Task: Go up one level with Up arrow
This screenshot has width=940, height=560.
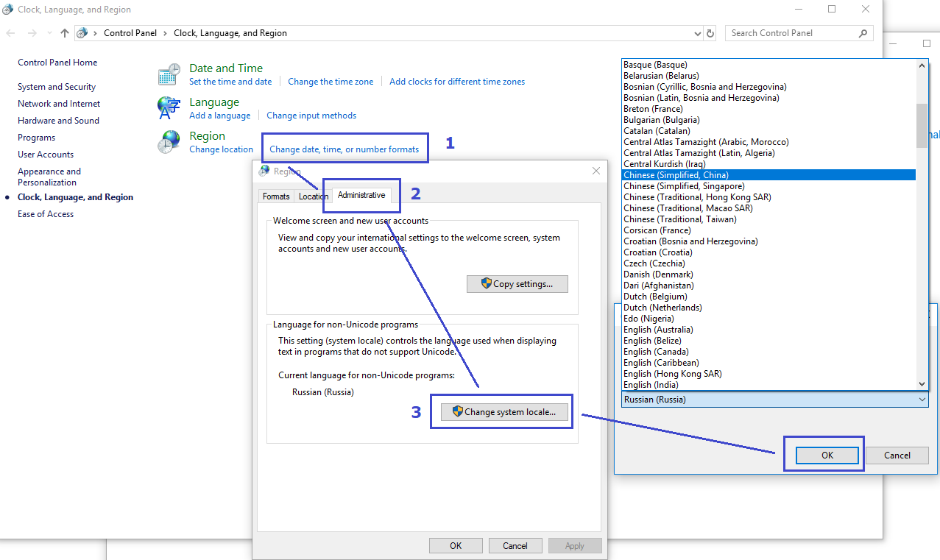Action: (x=65, y=33)
